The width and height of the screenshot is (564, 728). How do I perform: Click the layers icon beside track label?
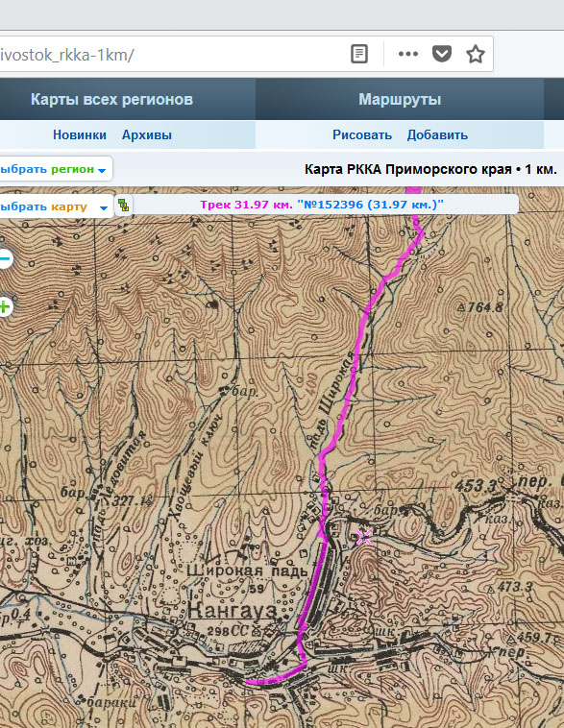click(123, 205)
